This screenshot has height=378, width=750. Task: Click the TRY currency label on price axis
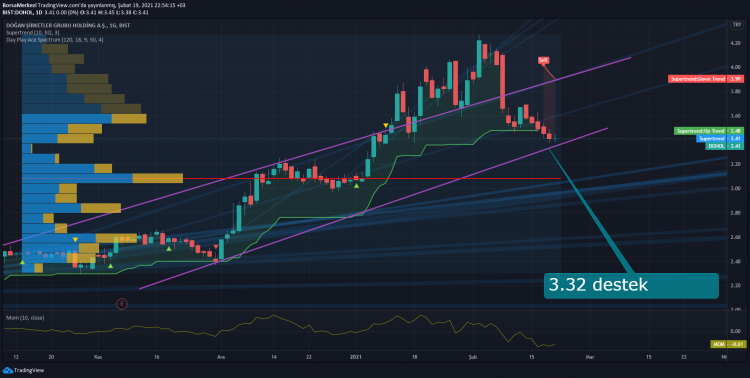(736, 24)
